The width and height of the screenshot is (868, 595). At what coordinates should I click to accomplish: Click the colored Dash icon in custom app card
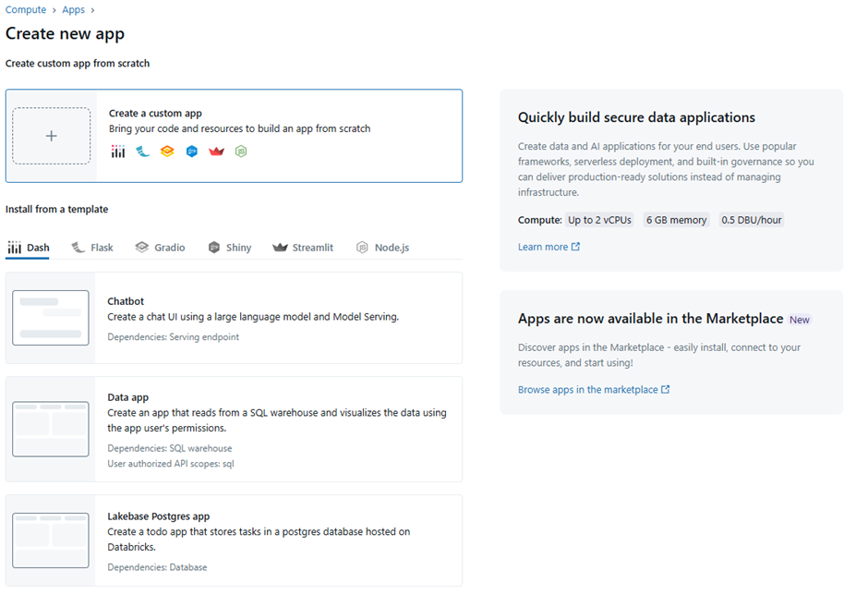click(117, 152)
